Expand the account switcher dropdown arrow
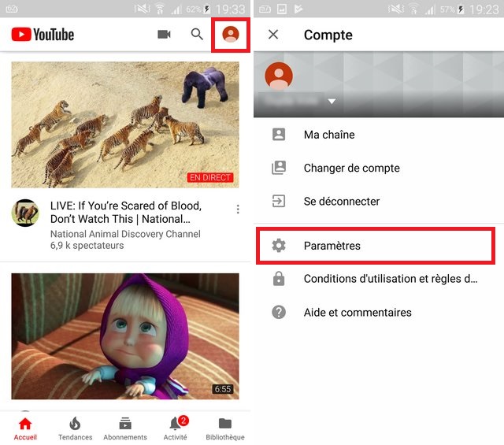The image size is (504, 445). coord(332,102)
